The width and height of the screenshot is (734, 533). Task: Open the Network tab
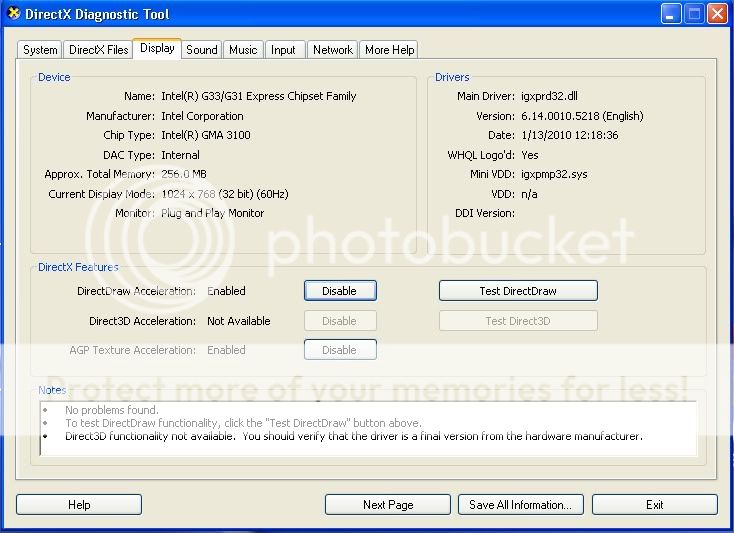pos(332,50)
